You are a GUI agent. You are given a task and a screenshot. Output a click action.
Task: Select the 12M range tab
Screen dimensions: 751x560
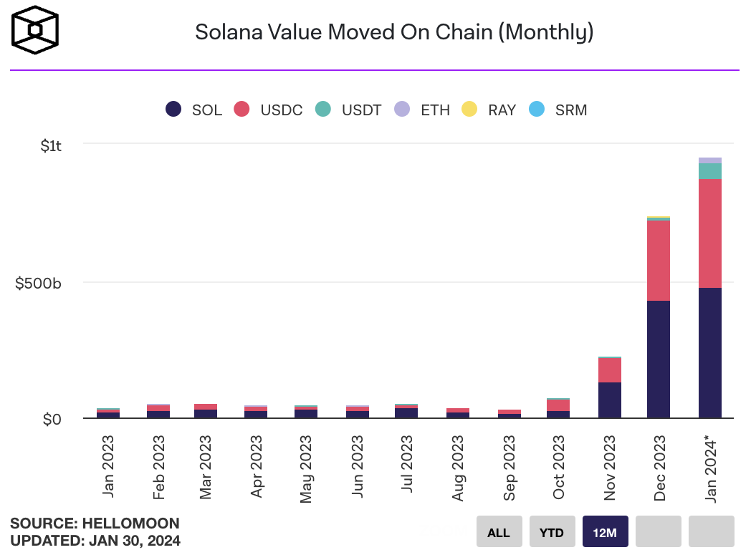pyautogui.click(x=606, y=532)
